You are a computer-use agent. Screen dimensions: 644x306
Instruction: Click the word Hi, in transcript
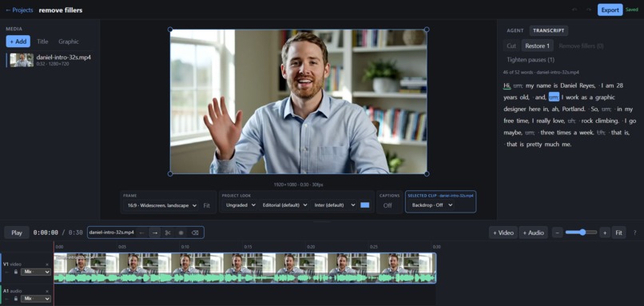507,85
